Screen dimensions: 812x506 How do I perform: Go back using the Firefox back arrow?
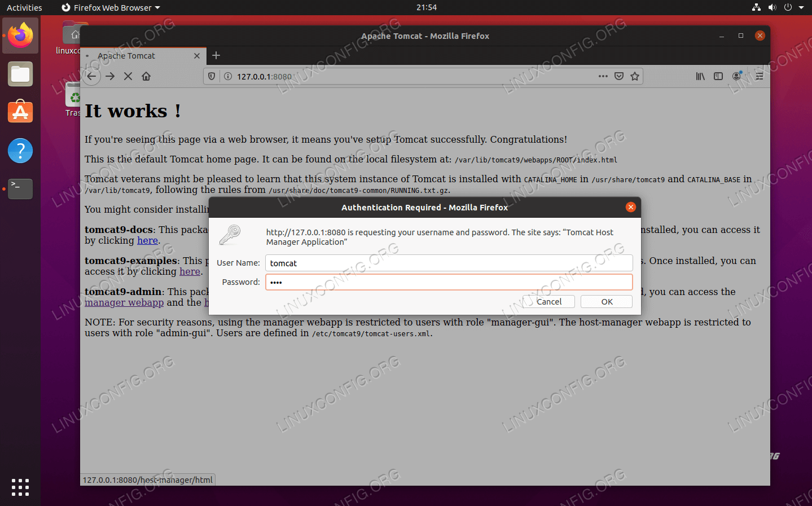point(92,76)
